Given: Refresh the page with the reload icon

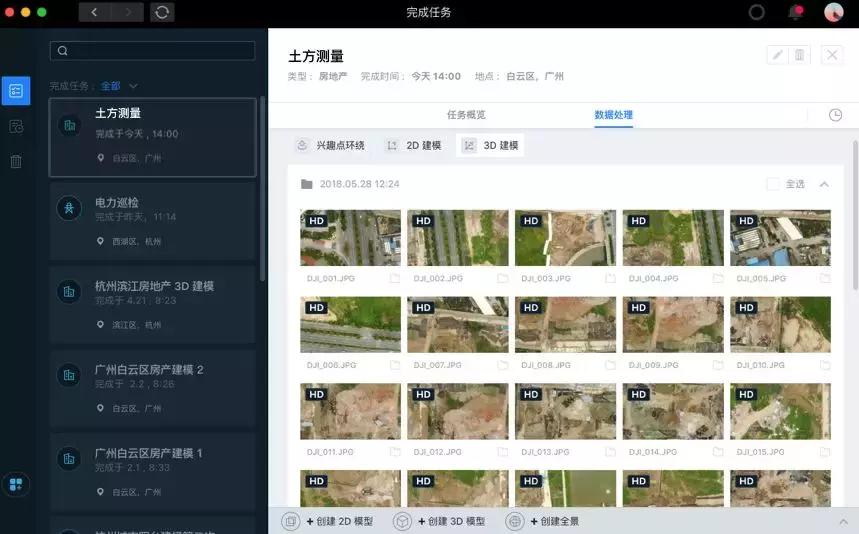Looking at the screenshot, I should pos(162,12).
